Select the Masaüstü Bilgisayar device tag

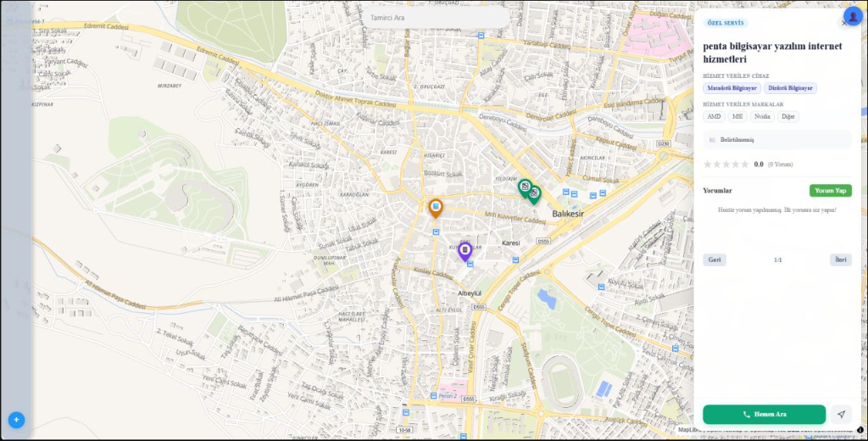[732, 88]
